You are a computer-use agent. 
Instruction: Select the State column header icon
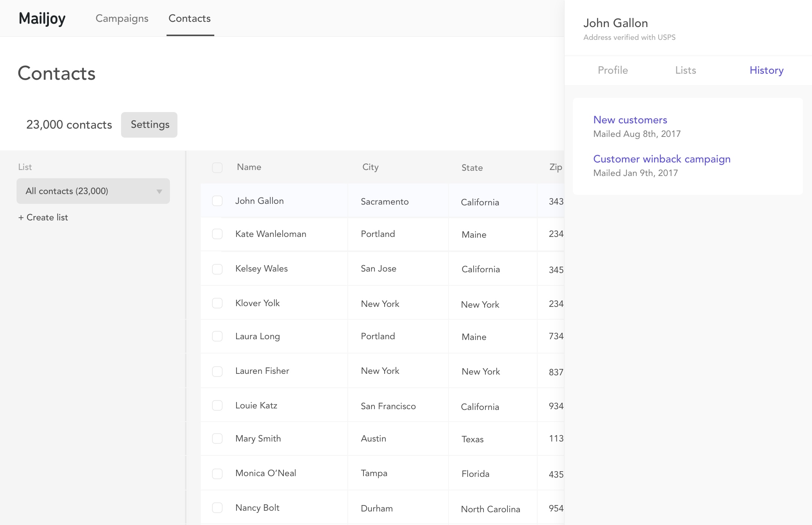tap(472, 167)
